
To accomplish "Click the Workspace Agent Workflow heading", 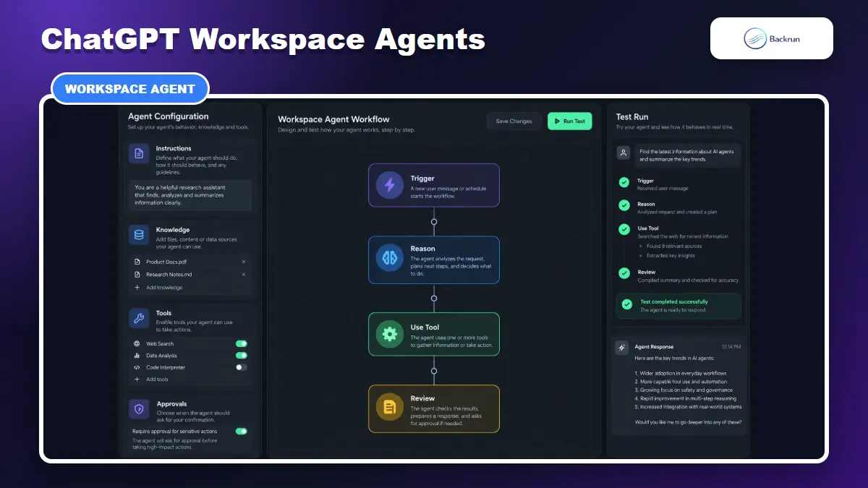I will click(333, 119).
